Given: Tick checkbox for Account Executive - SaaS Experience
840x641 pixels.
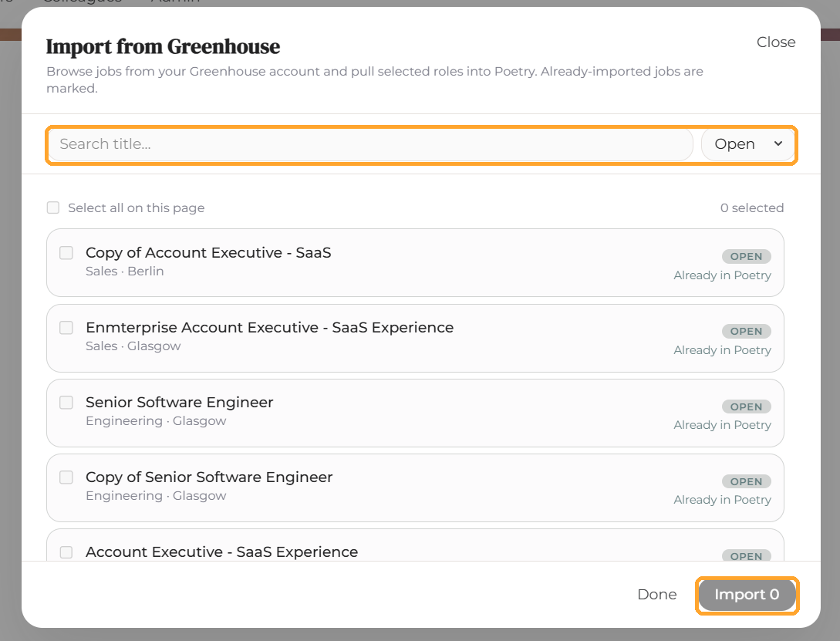Looking at the screenshot, I should pos(66,552).
